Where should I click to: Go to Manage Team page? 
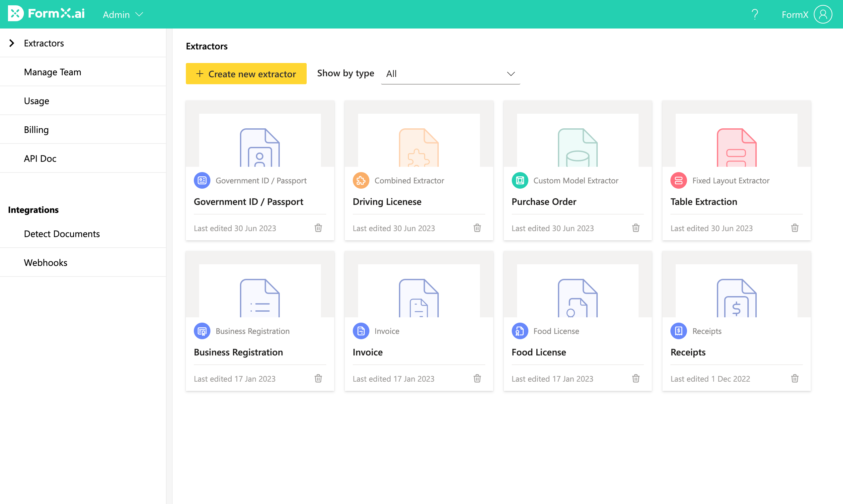tap(52, 72)
